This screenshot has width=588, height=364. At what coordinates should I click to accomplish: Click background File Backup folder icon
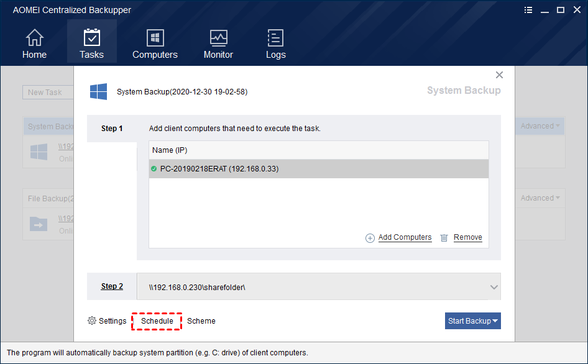(x=39, y=224)
